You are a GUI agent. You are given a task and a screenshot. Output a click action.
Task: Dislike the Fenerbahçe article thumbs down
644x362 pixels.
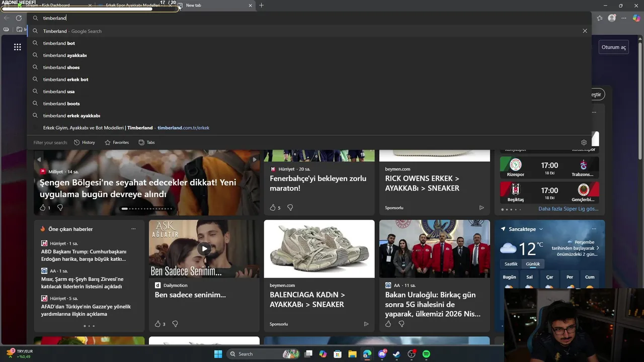(x=290, y=208)
